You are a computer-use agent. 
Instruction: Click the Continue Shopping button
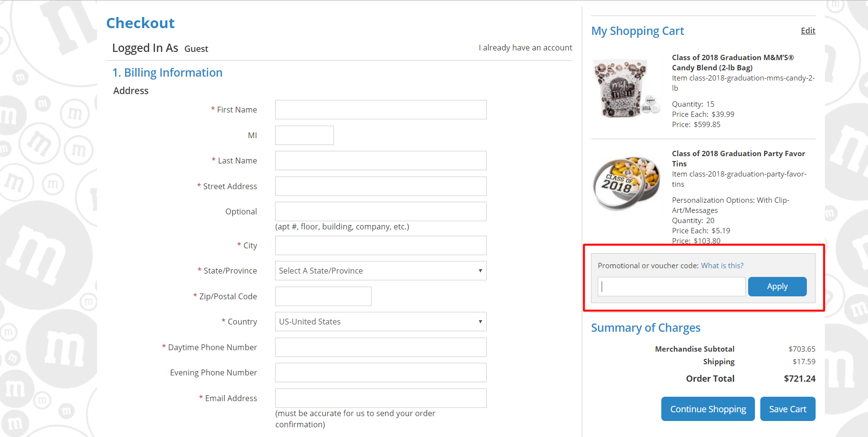pyautogui.click(x=708, y=409)
